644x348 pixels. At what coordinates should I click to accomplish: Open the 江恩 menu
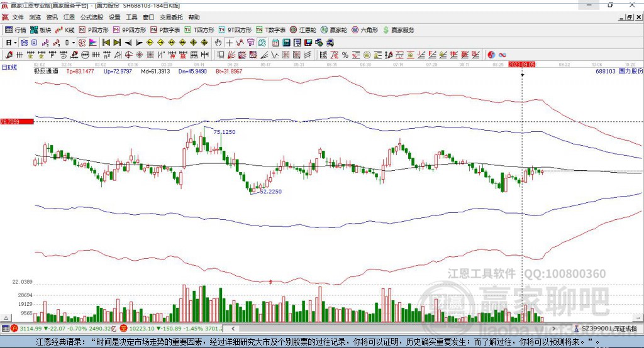[69, 17]
